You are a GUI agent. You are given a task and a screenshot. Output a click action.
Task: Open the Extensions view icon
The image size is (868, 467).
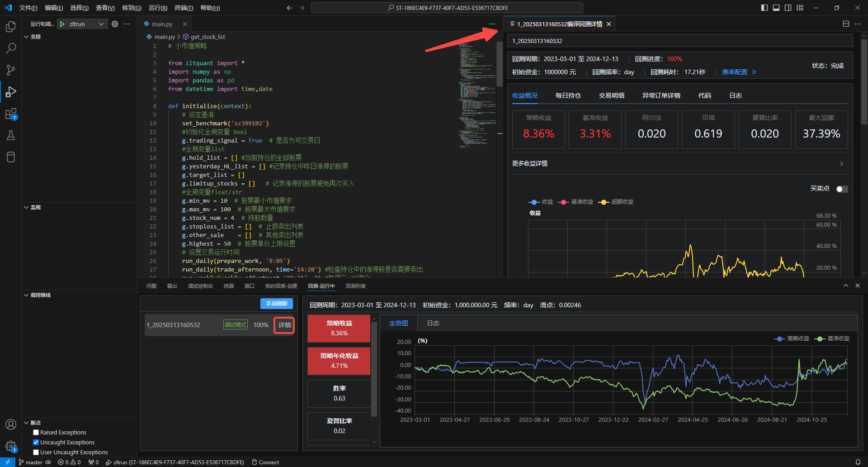tap(11, 114)
